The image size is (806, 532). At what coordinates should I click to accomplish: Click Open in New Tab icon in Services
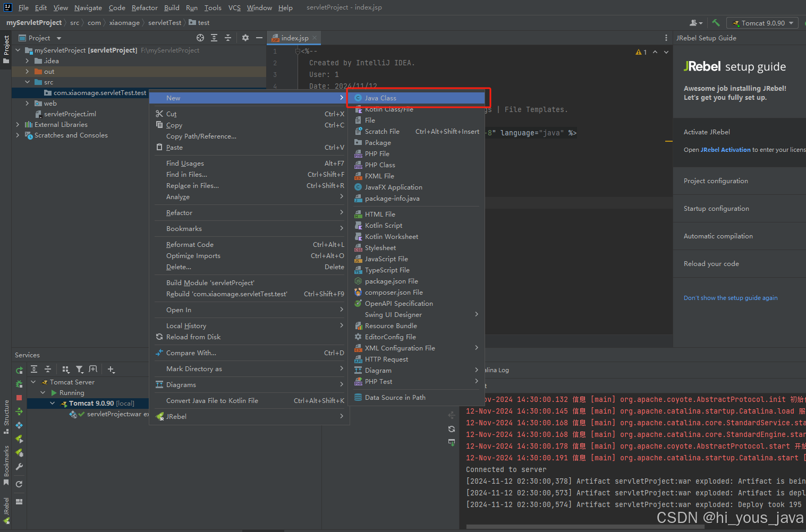[x=93, y=369]
